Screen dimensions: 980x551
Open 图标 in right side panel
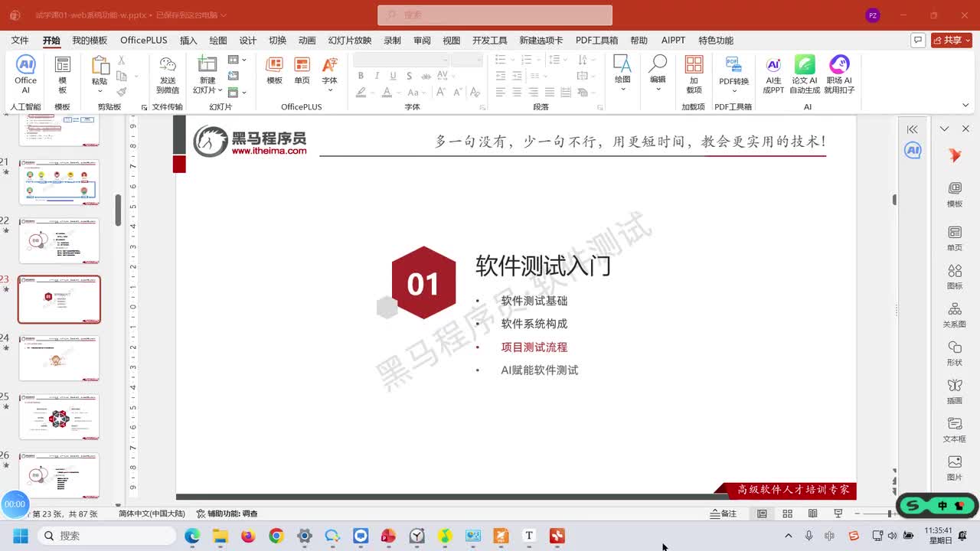[x=955, y=277]
